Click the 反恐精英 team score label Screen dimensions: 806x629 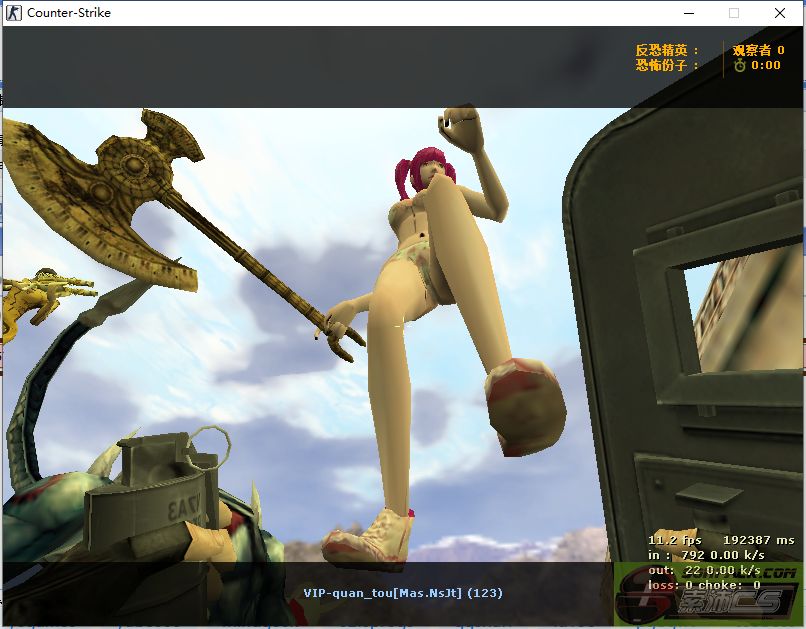pyautogui.click(x=667, y=50)
